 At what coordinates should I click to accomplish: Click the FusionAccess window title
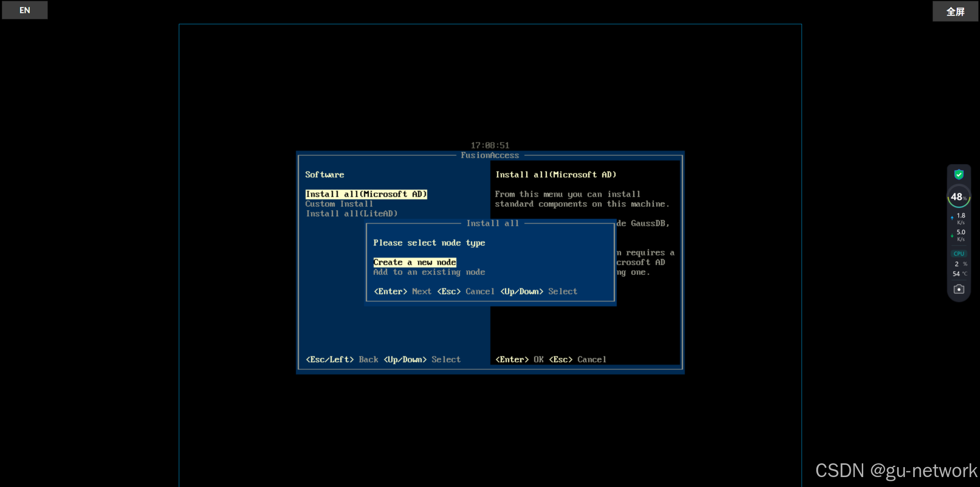490,155
